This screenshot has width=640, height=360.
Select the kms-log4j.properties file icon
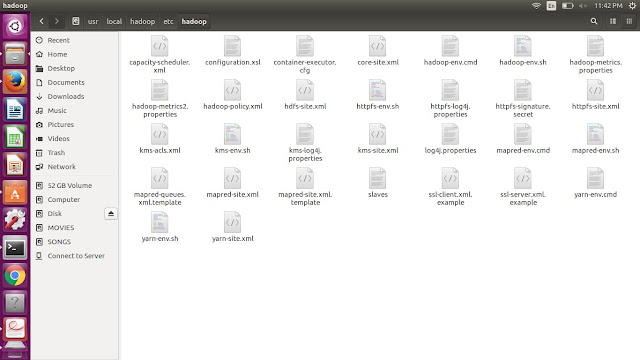pyautogui.click(x=305, y=134)
